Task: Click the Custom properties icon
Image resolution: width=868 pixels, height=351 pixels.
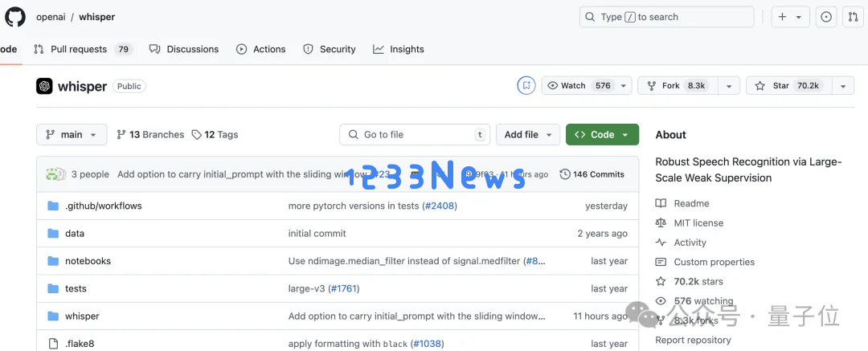Action: (x=661, y=262)
